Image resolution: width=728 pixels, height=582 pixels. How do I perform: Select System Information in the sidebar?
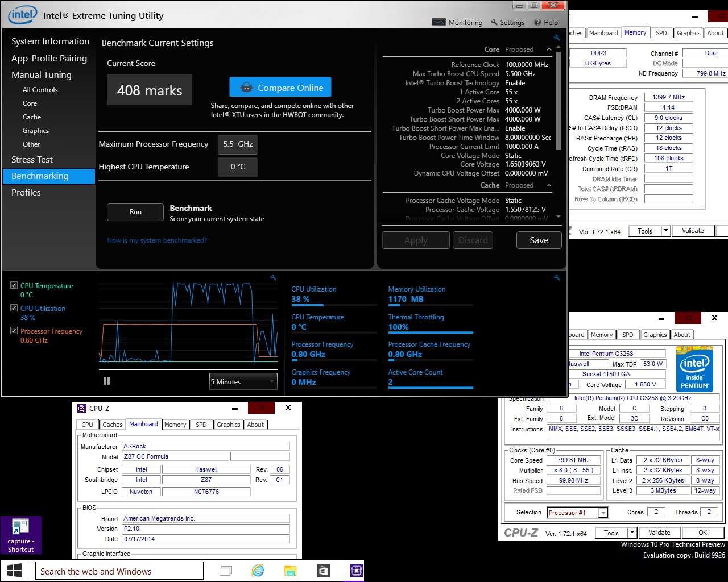coord(51,41)
